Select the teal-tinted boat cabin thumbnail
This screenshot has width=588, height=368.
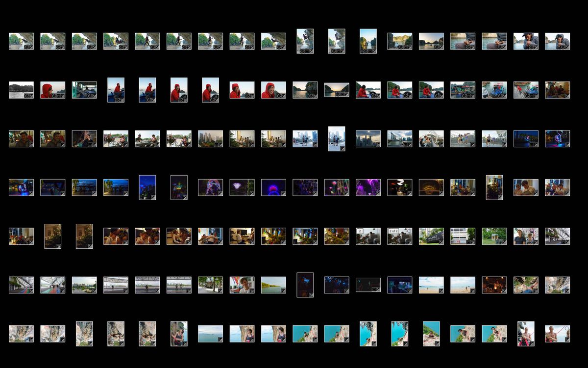tap(84, 90)
